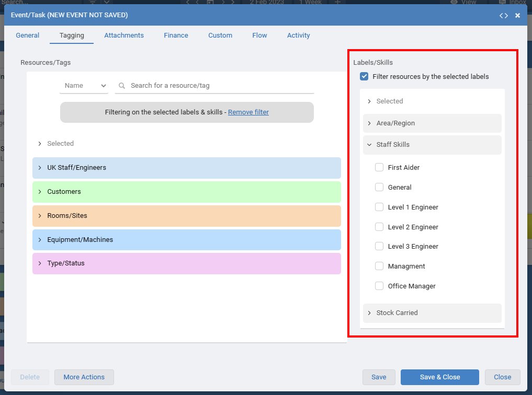Click the Remove filter link
This screenshot has width=532, height=395.
click(x=248, y=112)
